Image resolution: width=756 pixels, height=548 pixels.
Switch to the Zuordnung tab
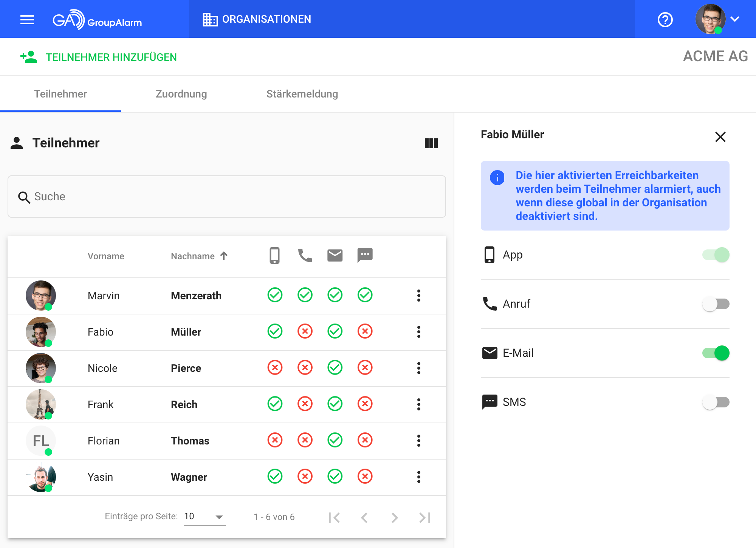(x=181, y=94)
